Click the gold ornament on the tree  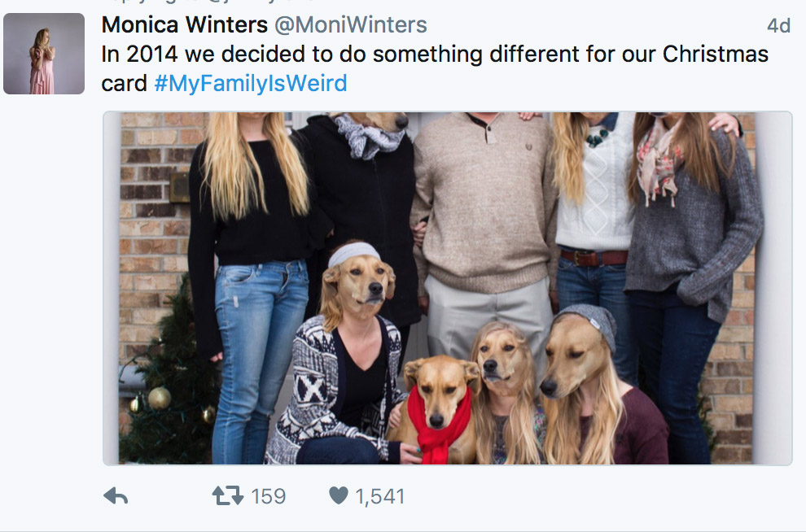click(x=159, y=397)
